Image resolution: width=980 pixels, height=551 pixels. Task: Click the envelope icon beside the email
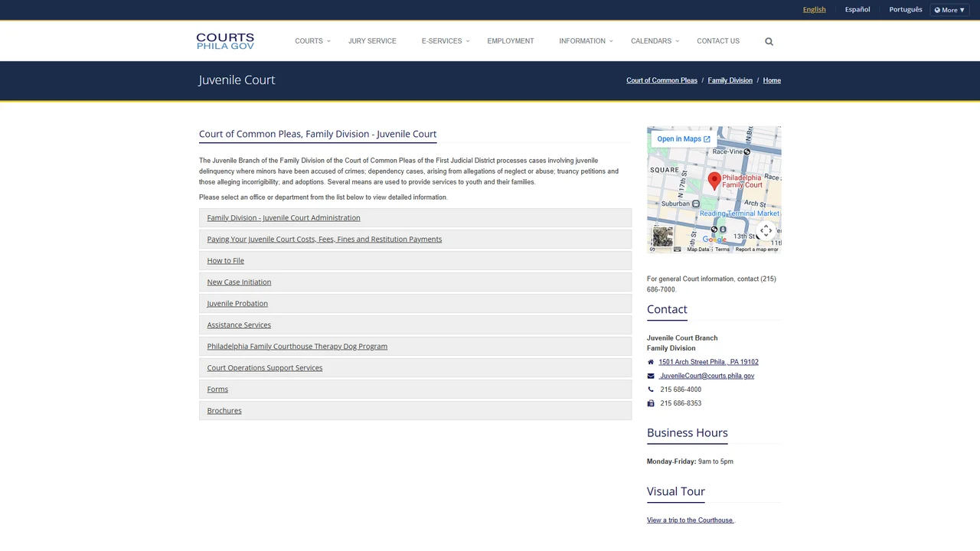(651, 376)
